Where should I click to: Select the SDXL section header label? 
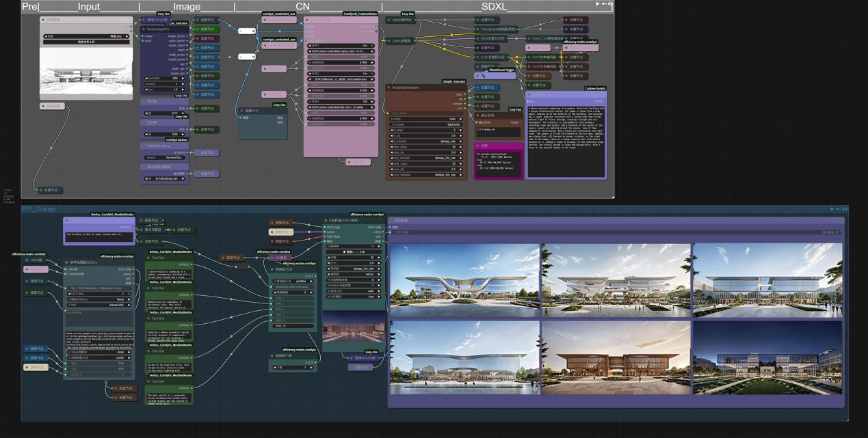point(494,7)
